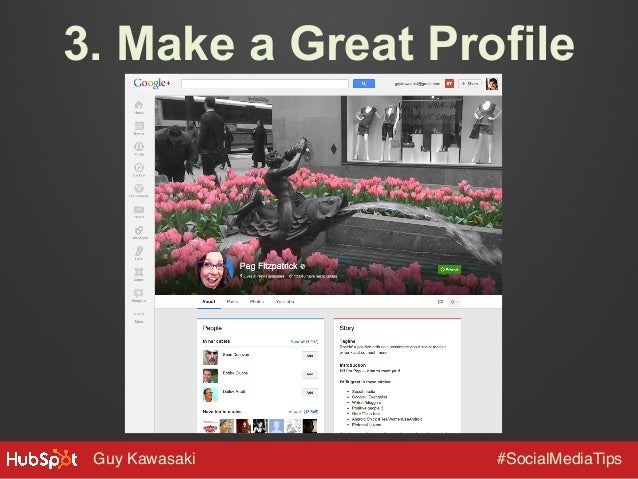This screenshot has height=479, width=638.
Task: Open the Hangouts speech bubble sidebar icon
Action: point(139,293)
